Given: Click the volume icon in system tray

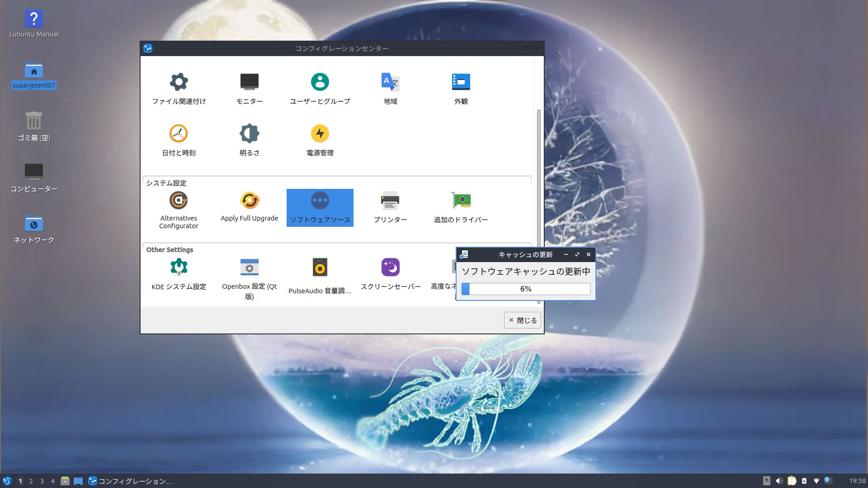Looking at the screenshot, I should 779,481.
